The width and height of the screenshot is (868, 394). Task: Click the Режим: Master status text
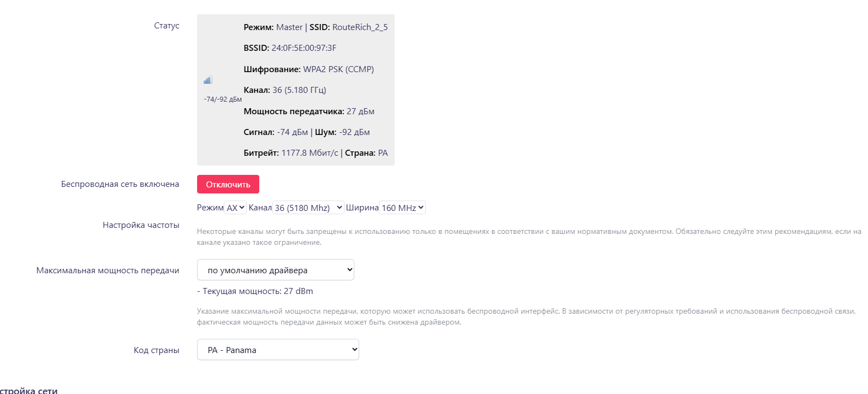(273, 27)
